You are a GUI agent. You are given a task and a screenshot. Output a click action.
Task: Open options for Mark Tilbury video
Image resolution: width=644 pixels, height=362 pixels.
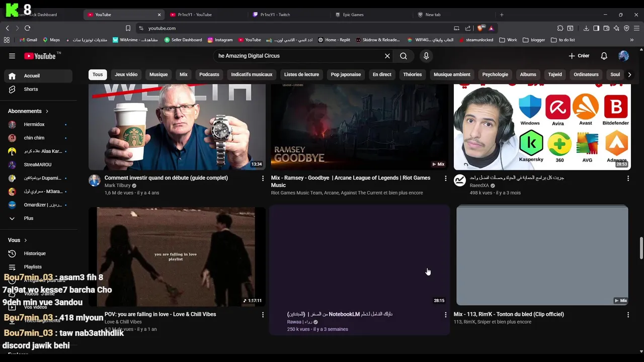click(x=263, y=178)
